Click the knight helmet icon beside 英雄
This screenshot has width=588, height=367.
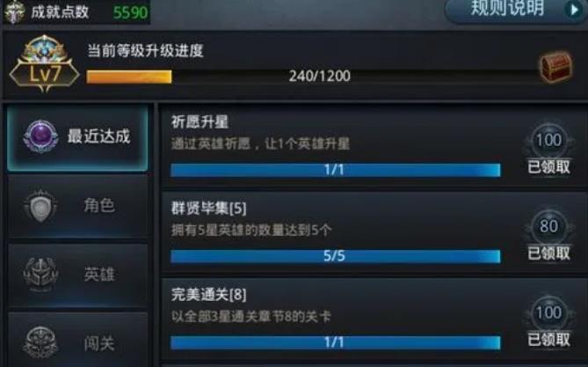[x=40, y=275]
